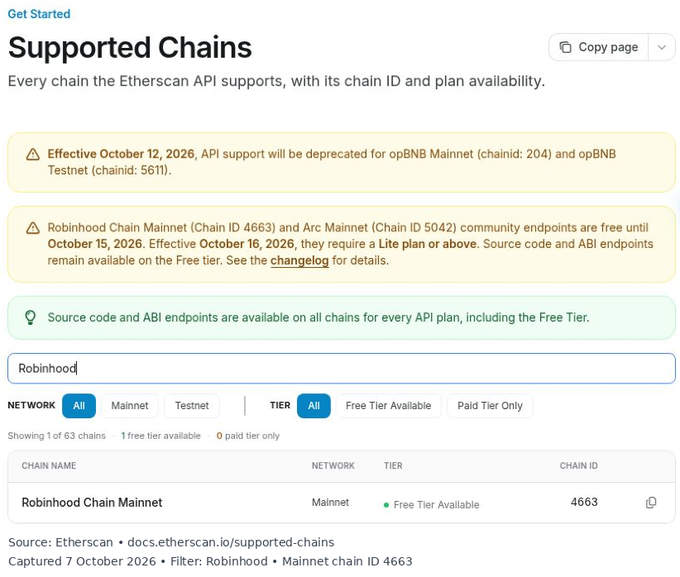
Task: Select the All network filter
Action: tap(79, 406)
